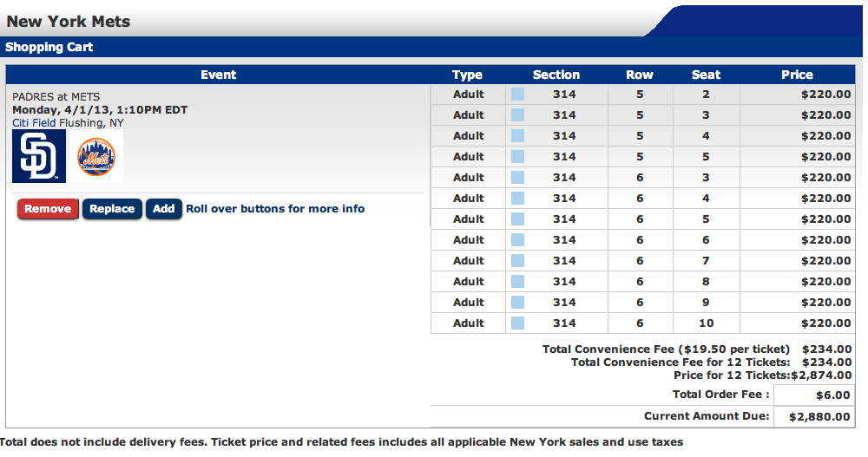Click the Price column header
The height and width of the screenshot is (457, 868).
point(797,75)
